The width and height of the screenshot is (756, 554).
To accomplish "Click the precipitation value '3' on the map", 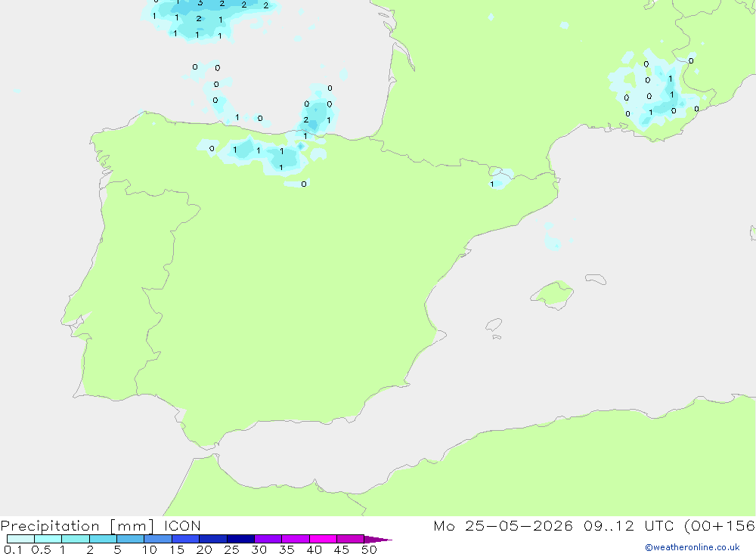I will (x=200, y=3).
